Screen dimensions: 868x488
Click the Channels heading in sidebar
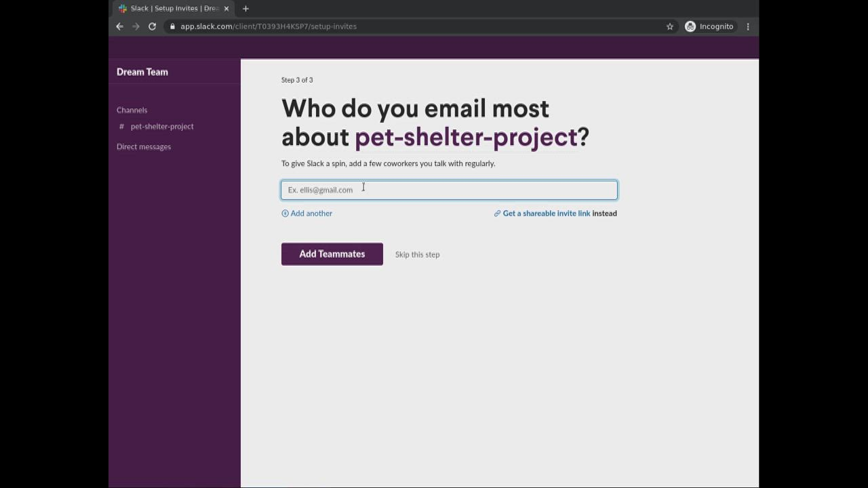pos(132,110)
